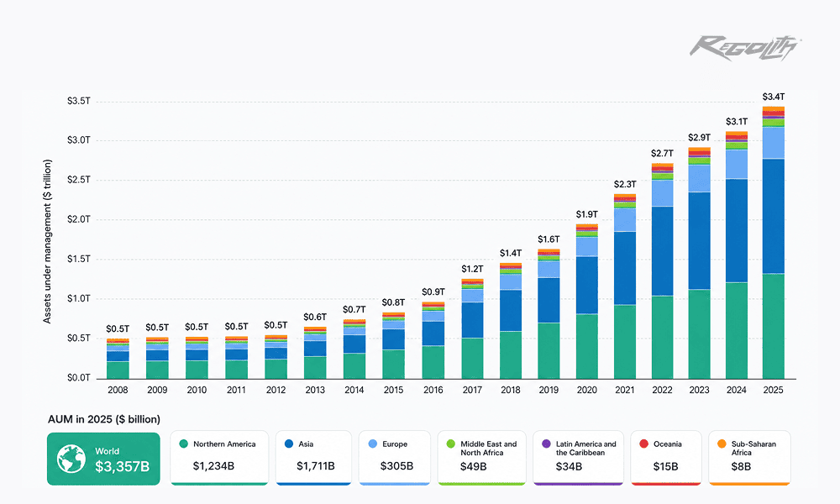Image resolution: width=840 pixels, height=504 pixels.
Task: Click the $305B Europe value
Action: (397, 466)
